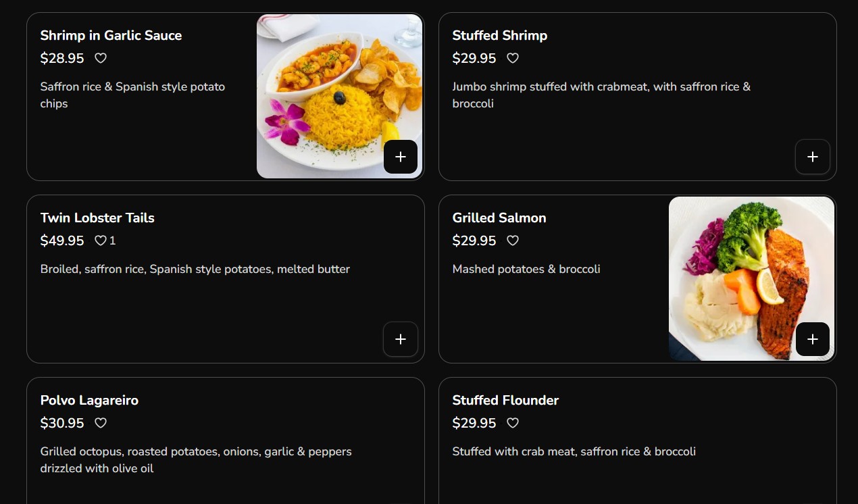Screen dimensions: 858x504
Task: Favorite the Shrimp in Garlic Sauce dish
Action: coord(101,58)
